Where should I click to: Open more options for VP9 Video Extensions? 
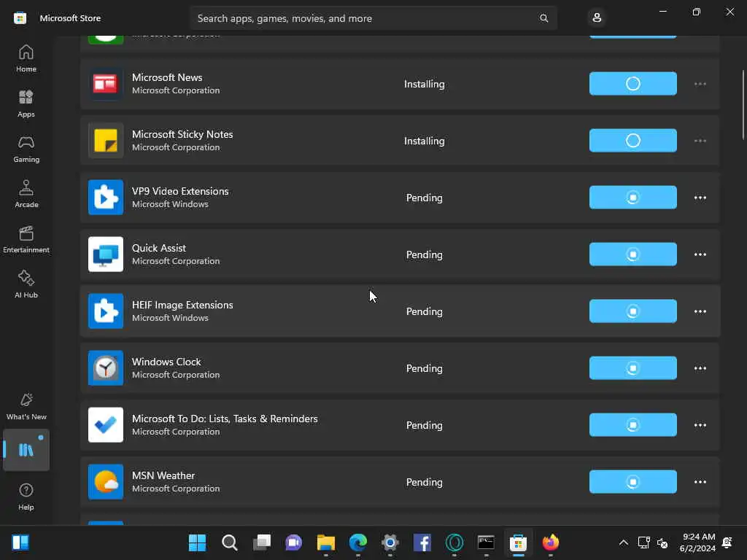pyautogui.click(x=700, y=198)
